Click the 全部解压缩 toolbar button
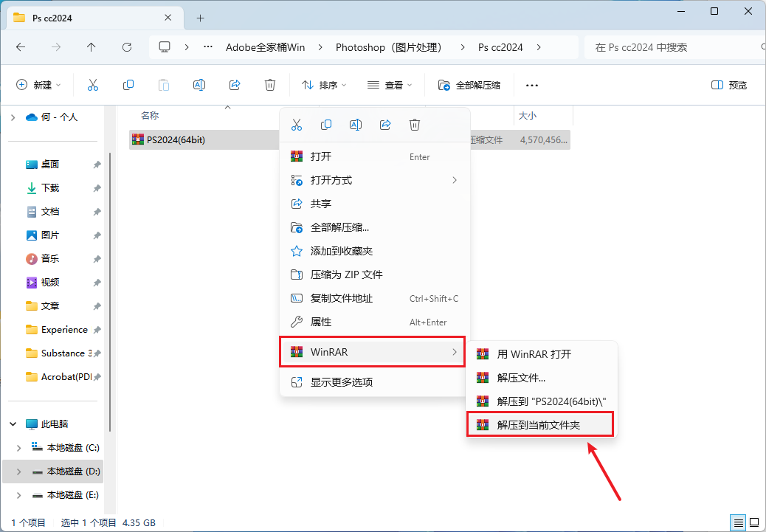Image resolution: width=766 pixels, height=532 pixels. tap(469, 85)
